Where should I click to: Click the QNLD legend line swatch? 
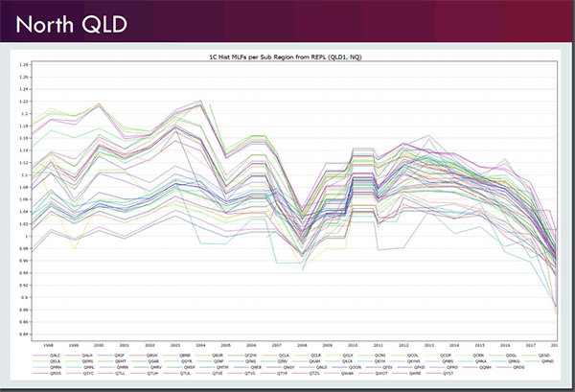pos(307,367)
